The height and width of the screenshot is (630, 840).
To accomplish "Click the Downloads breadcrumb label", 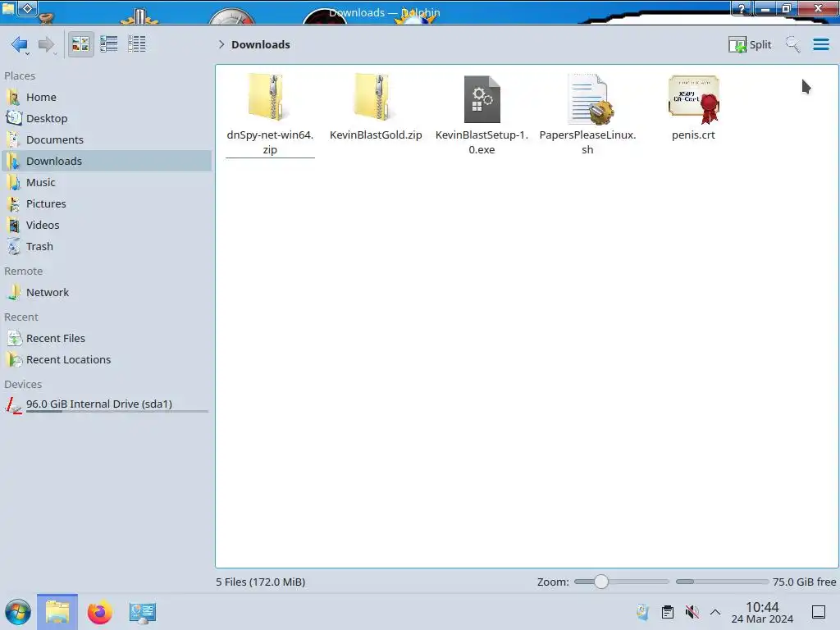I will (260, 44).
